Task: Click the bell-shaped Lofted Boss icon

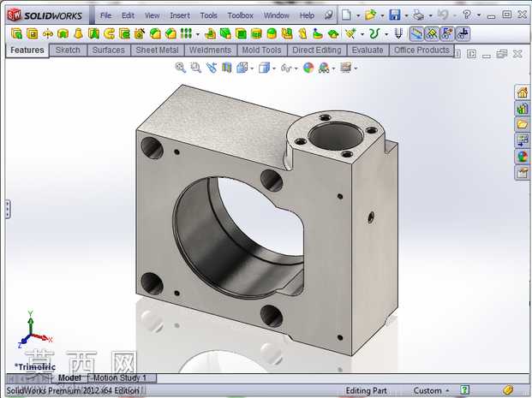Action: click(78, 33)
